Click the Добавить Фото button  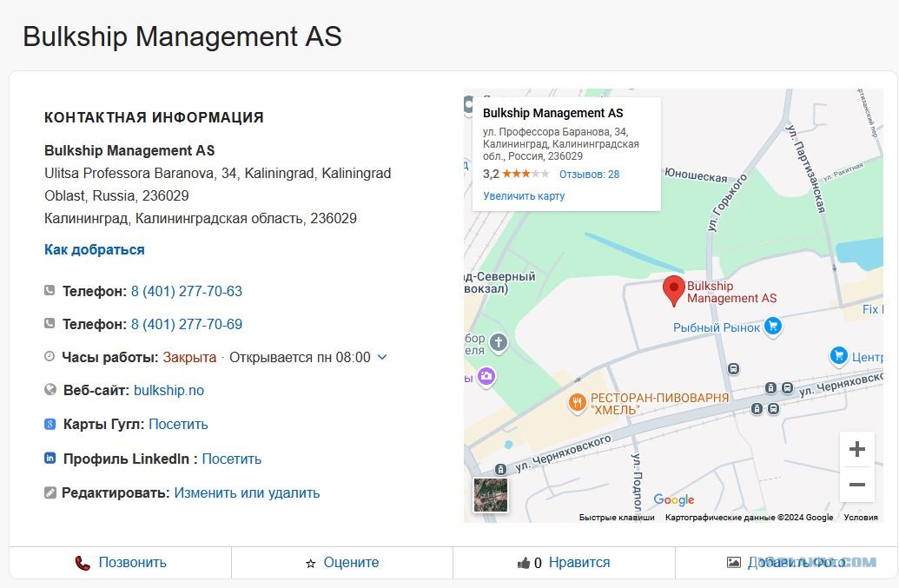(786, 563)
